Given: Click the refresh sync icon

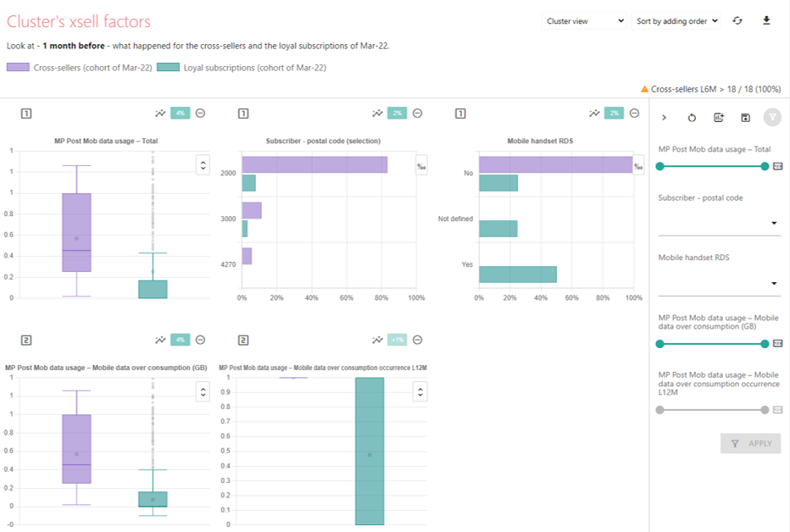Looking at the screenshot, I should [737, 20].
